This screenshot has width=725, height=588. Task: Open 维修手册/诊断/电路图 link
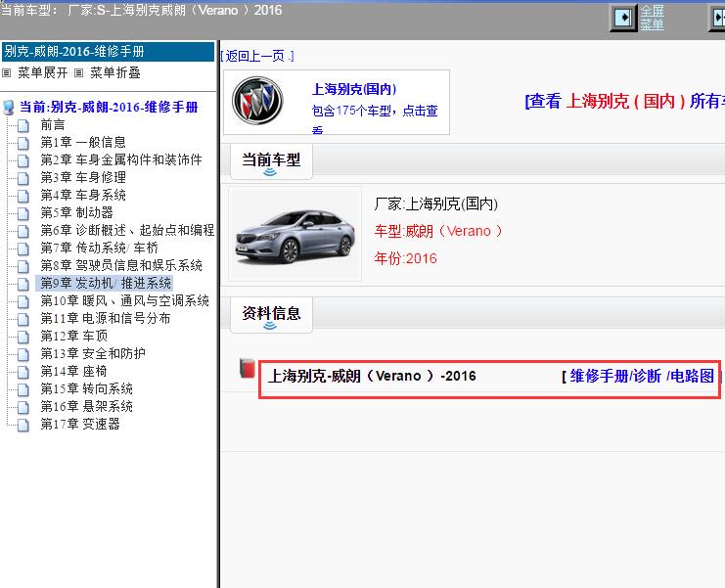642,377
